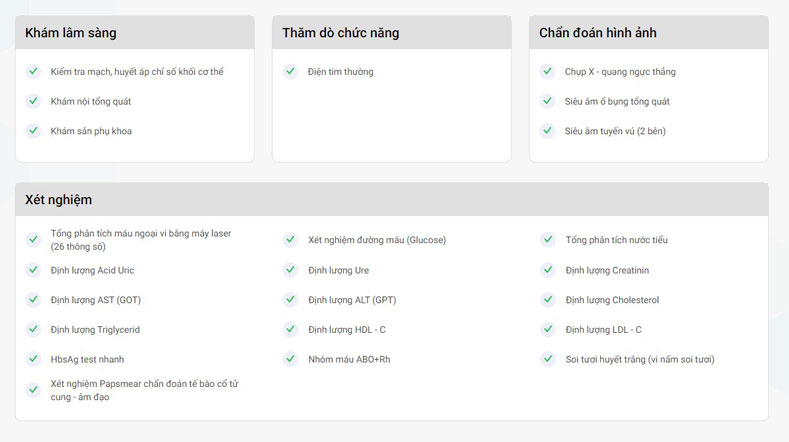Click Soi tươi huyết trắng item text

pyautogui.click(x=640, y=359)
